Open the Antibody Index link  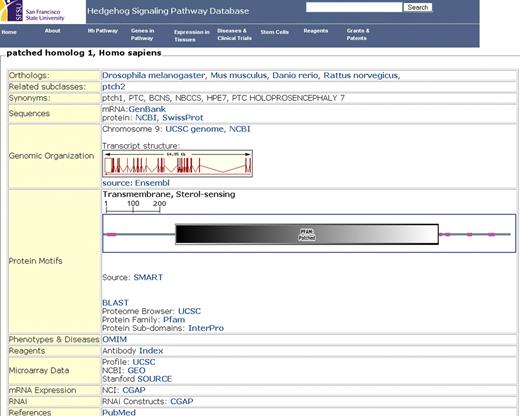pyautogui.click(x=151, y=351)
